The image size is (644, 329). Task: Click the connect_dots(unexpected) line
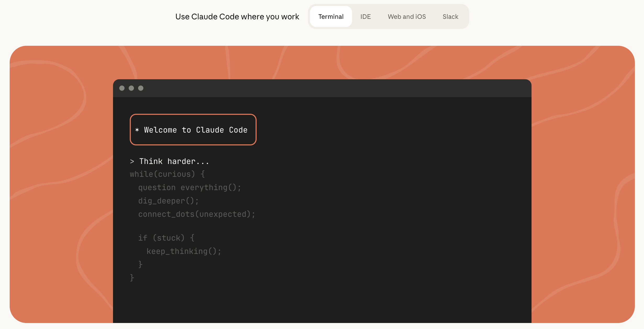click(x=196, y=214)
